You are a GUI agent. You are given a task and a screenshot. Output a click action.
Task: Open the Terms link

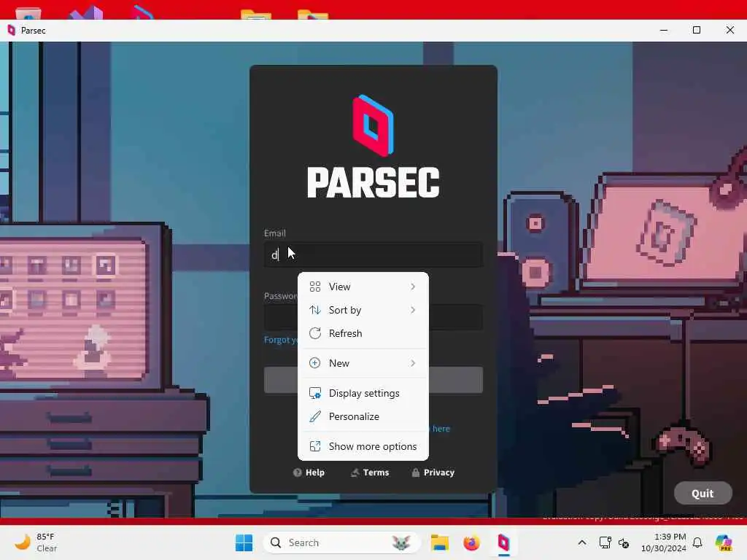[x=370, y=472]
